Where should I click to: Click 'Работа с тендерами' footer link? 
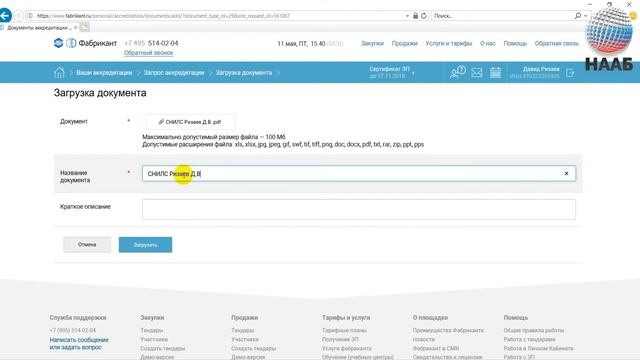click(529, 339)
